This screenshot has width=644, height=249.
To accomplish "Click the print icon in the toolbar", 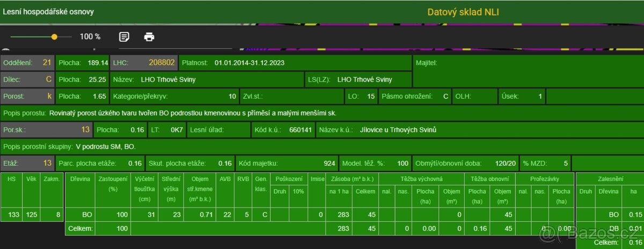I will pos(149,37).
